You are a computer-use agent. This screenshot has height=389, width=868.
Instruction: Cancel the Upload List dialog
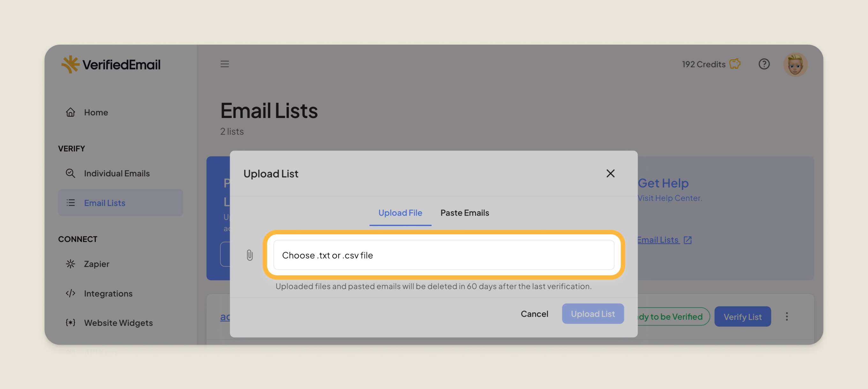(535, 313)
